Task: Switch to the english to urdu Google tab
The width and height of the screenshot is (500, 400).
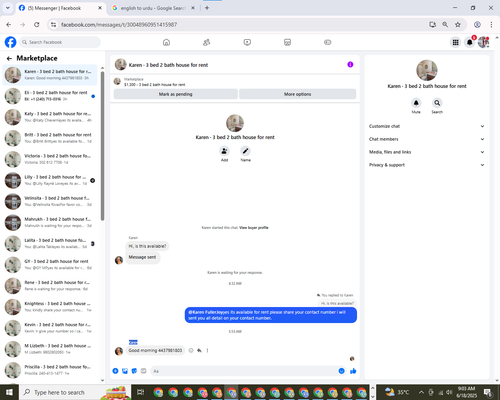Action: 153,8
